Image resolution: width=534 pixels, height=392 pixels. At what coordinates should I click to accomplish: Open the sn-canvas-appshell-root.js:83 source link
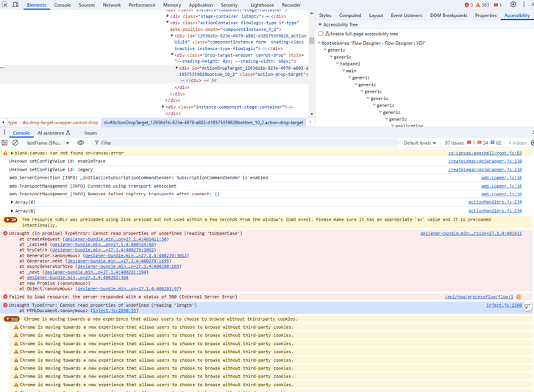click(485, 153)
